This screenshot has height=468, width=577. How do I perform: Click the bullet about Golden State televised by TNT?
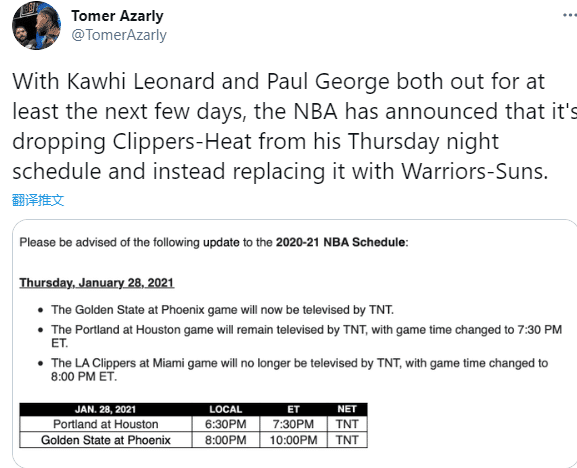tap(222, 310)
